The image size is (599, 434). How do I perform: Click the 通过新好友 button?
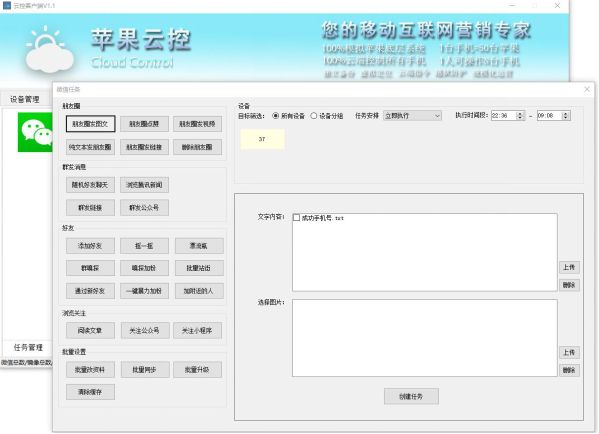(91, 291)
